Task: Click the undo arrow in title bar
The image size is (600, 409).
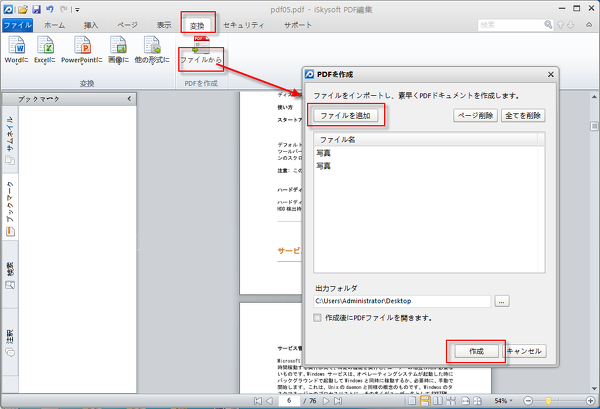Action: (x=50, y=8)
